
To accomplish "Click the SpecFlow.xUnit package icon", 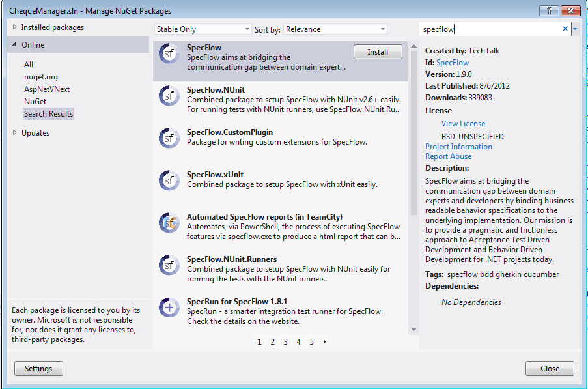I will pos(169,180).
